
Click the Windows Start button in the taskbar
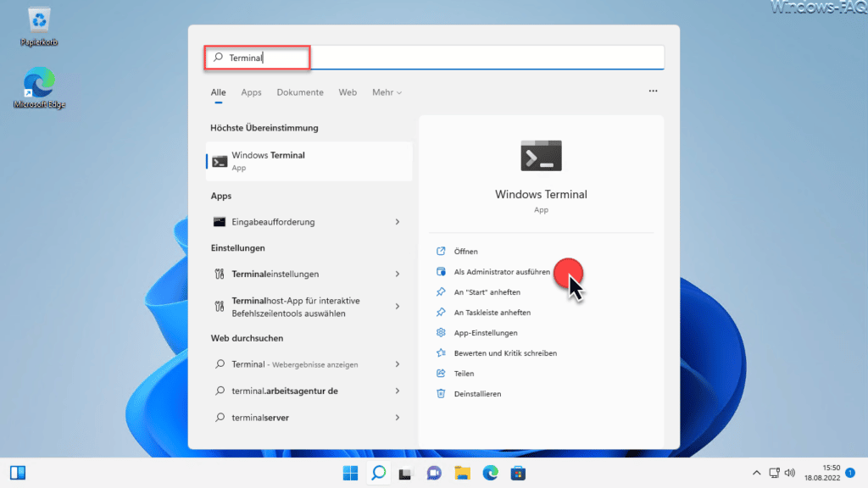[350, 473]
